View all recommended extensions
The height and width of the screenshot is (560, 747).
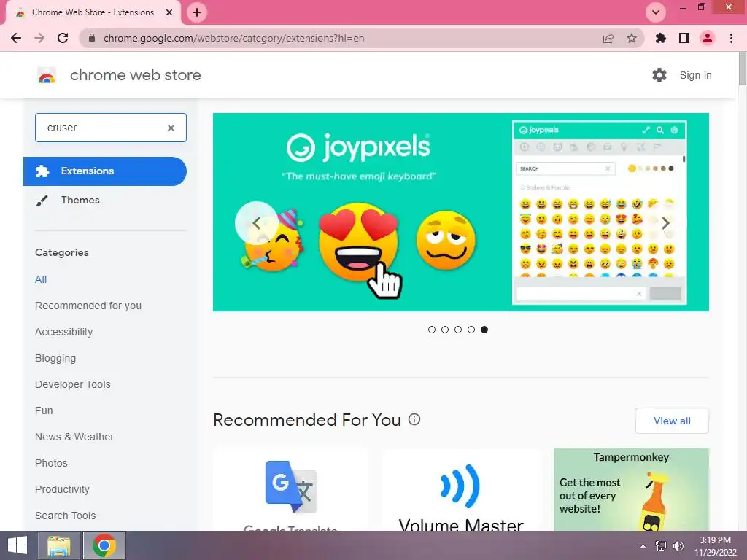(672, 421)
